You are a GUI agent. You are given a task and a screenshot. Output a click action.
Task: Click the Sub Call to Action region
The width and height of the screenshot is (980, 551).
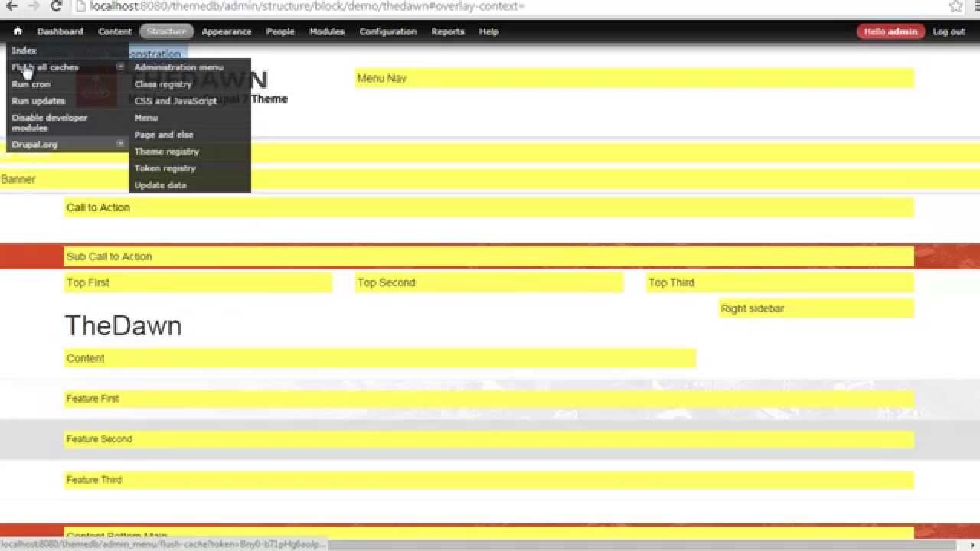point(489,256)
